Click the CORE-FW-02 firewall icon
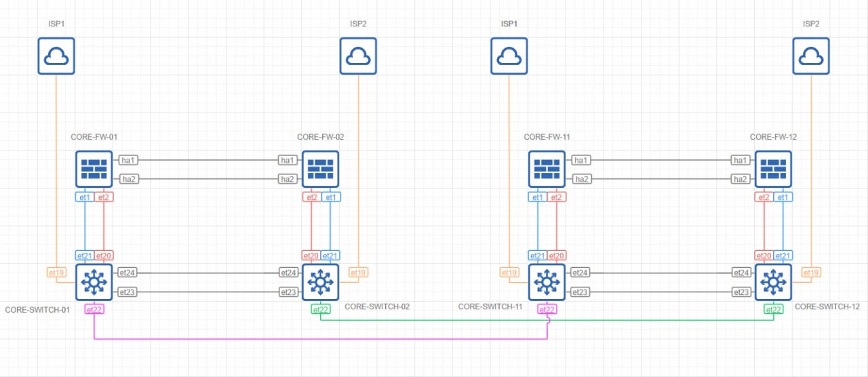Image resolution: width=868 pixels, height=377 pixels. point(321,169)
